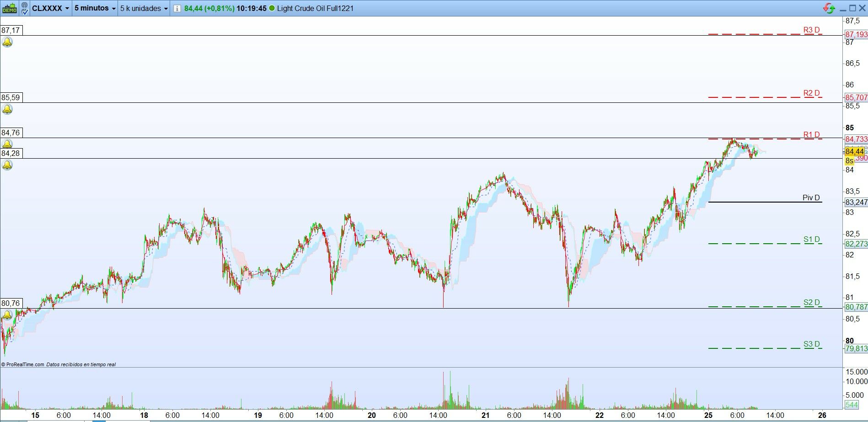Click the 84,44 (+0,81%) quote in header
The height and width of the screenshot is (422, 868).
tap(209, 8)
